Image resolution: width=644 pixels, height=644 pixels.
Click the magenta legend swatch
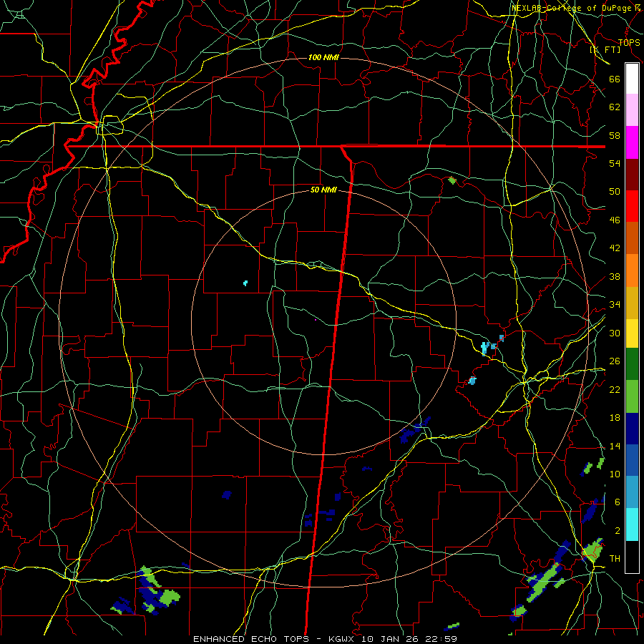[632, 142]
